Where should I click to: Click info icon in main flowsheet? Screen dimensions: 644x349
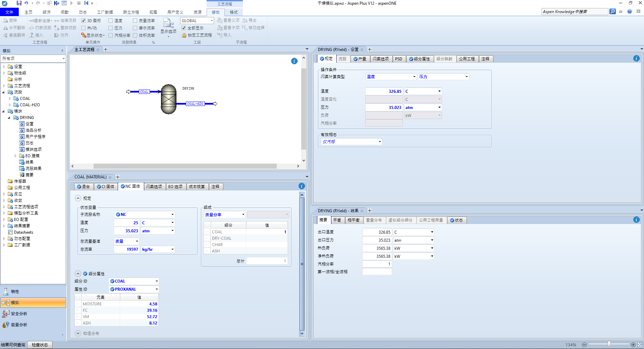pos(294,61)
